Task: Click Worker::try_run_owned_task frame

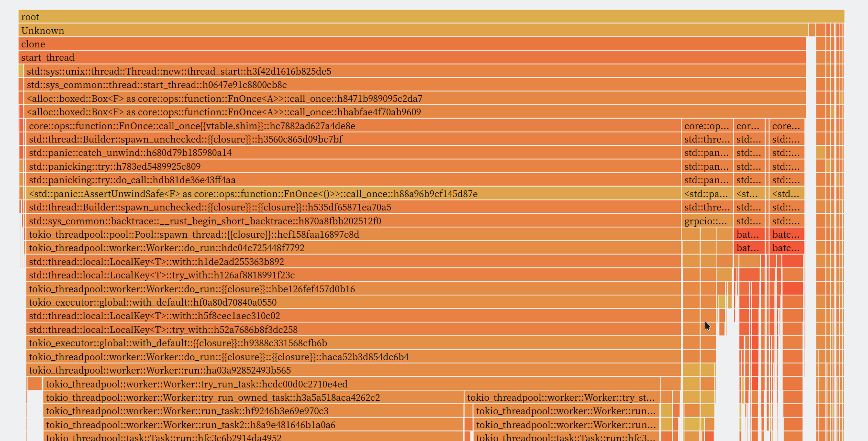Action: point(253,397)
